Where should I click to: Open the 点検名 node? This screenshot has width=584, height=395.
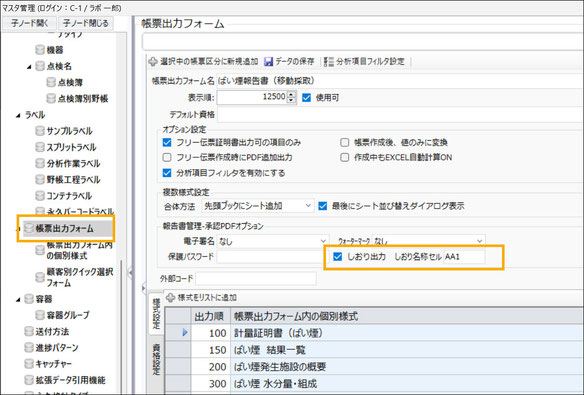point(59,66)
